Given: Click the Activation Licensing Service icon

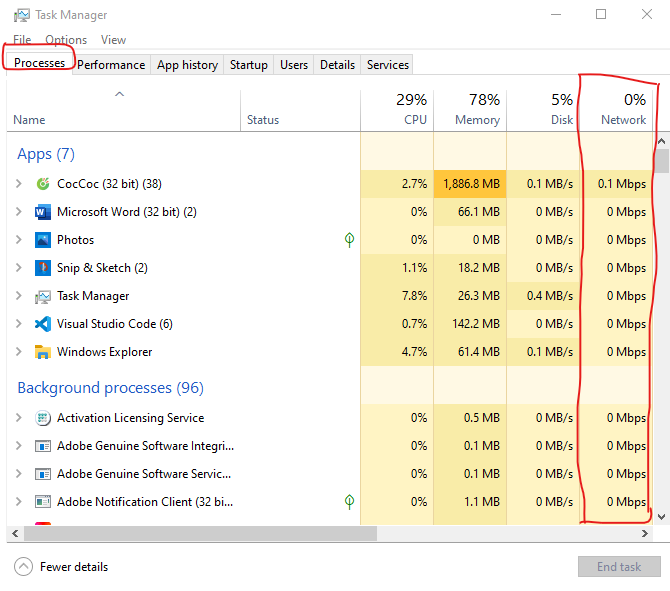Looking at the screenshot, I should tap(43, 418).
